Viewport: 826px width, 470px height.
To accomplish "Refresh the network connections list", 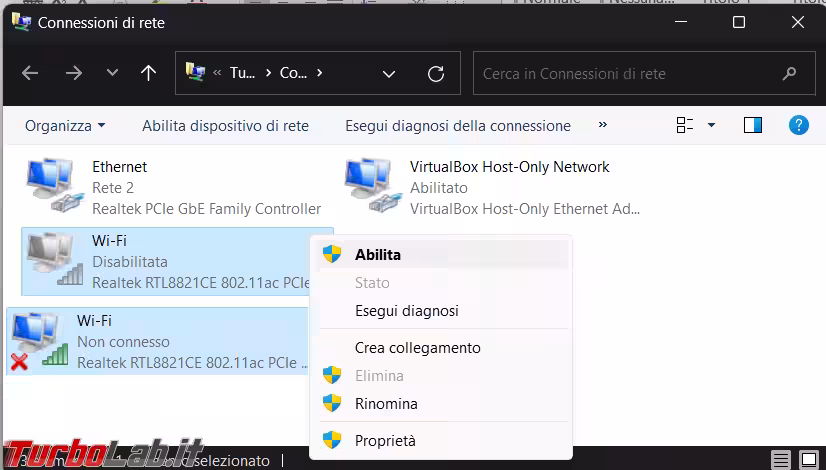I will point(436,73).
